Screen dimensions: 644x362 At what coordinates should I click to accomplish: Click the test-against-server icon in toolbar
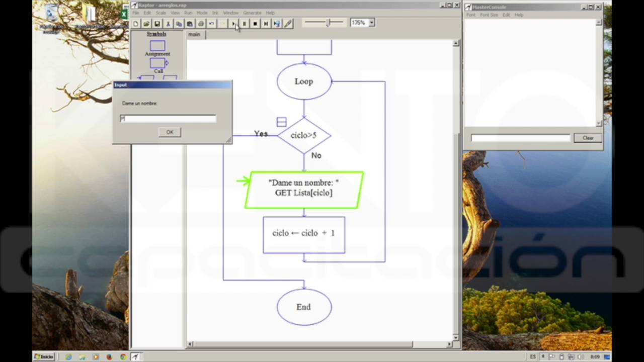(277, 24)
